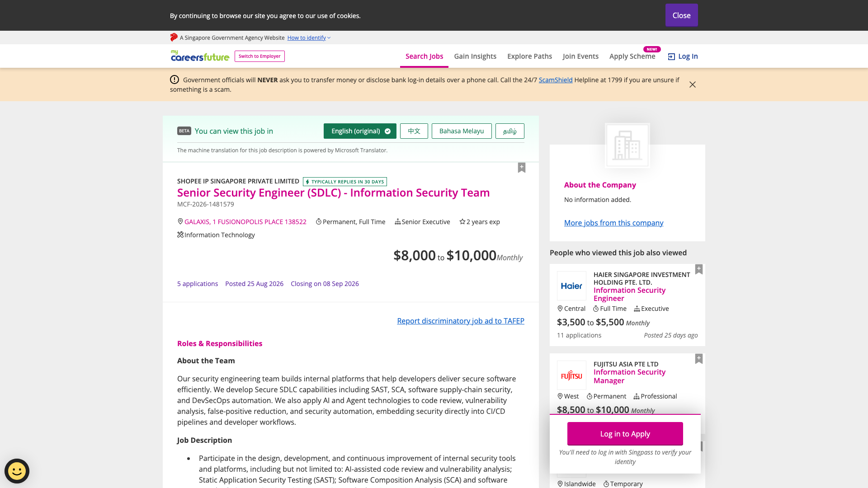Viewport: 868px width, 488px height.
Task: Click the Singapore lion head government icon
Action: [x=174, y=38]
